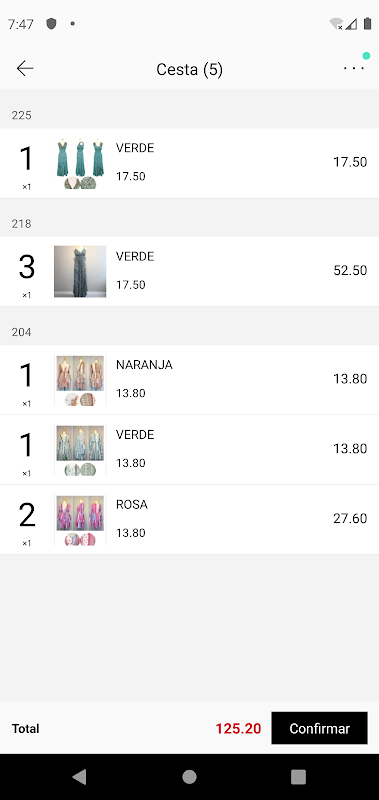
Task: Tap the Wi-Fi signal status icon
Action: click(x=336, y=23)
